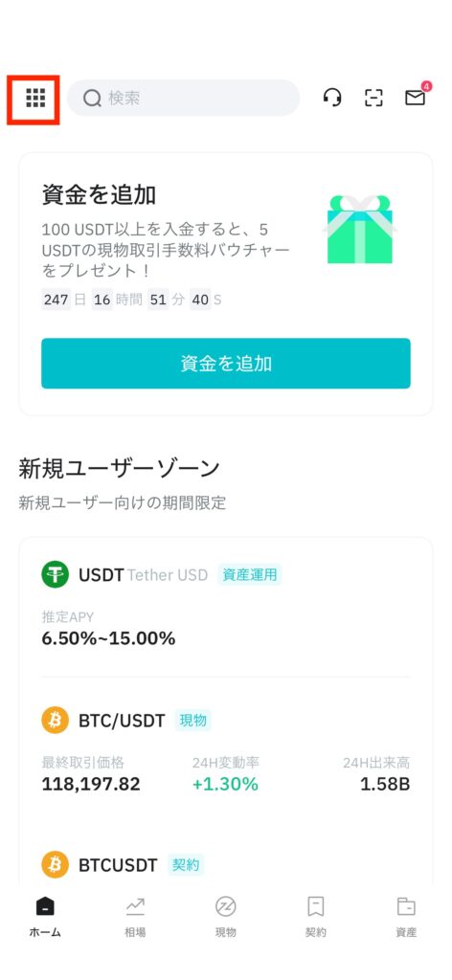Tap the BTCUSDT contract bitcoin icon
The width and height of the screenshot is (452, 980).
(55, 865)
